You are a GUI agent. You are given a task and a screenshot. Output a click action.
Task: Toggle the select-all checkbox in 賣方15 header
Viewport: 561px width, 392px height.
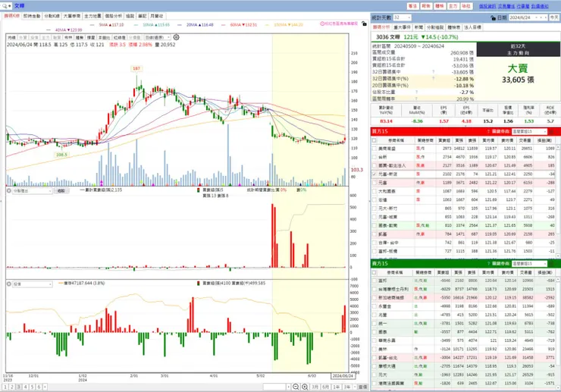(x=375, y=272)
